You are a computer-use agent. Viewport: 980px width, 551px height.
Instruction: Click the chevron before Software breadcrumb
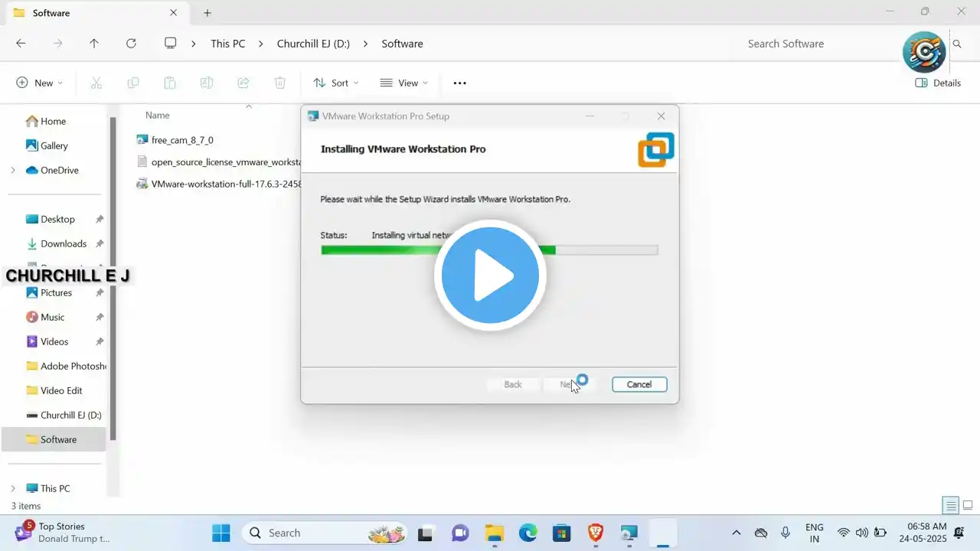point(366,44)
